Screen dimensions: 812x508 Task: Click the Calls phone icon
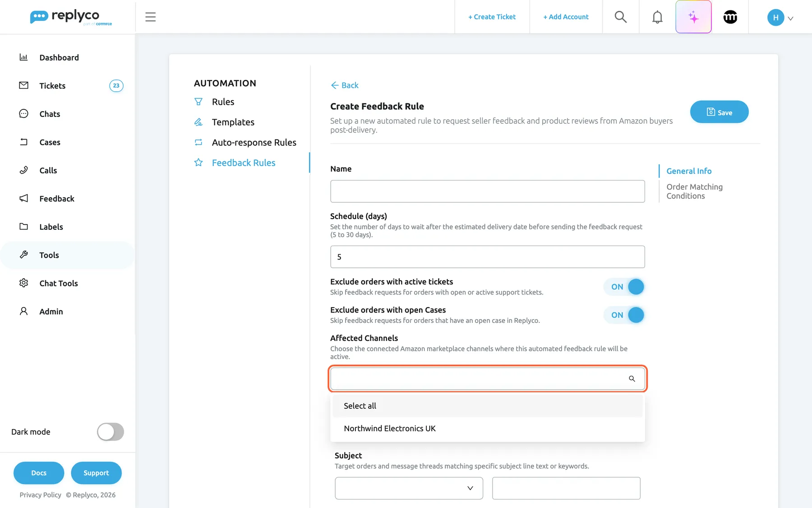(x=23, y=170)
